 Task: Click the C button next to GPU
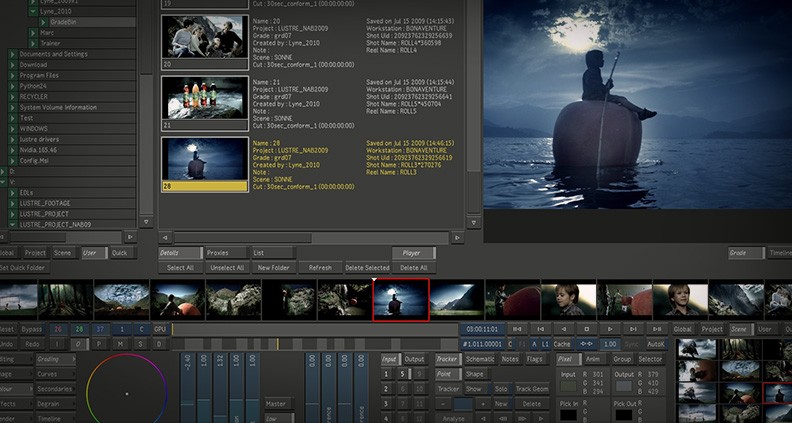142,329
